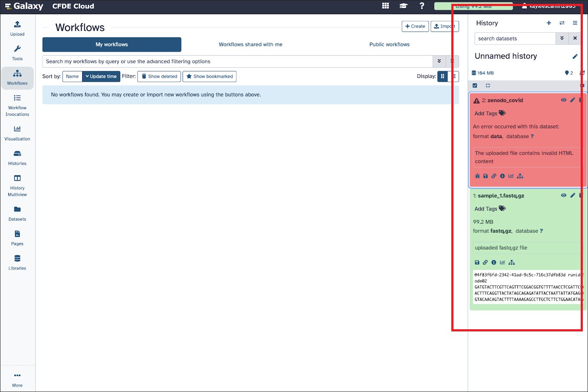Toggle the select-all datasets checkbox in History
588x392 pixels.
tap(475, 86)
